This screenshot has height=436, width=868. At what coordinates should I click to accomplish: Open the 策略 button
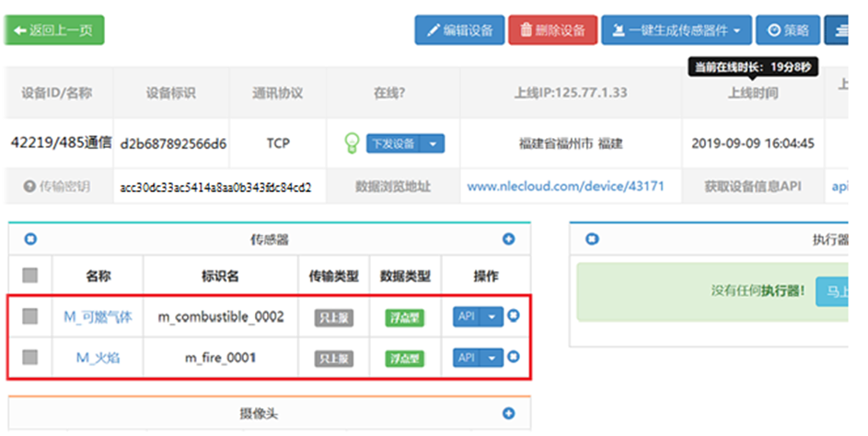tap(788, 29)
